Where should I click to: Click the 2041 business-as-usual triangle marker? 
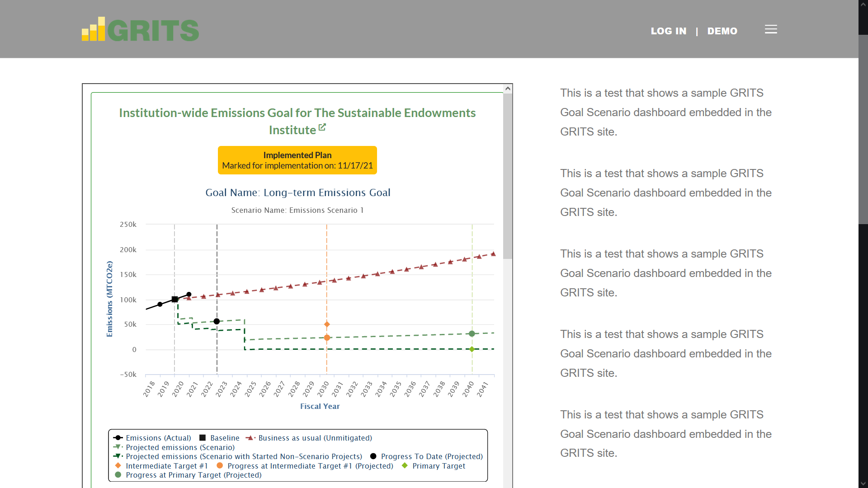tap(493, 254)
